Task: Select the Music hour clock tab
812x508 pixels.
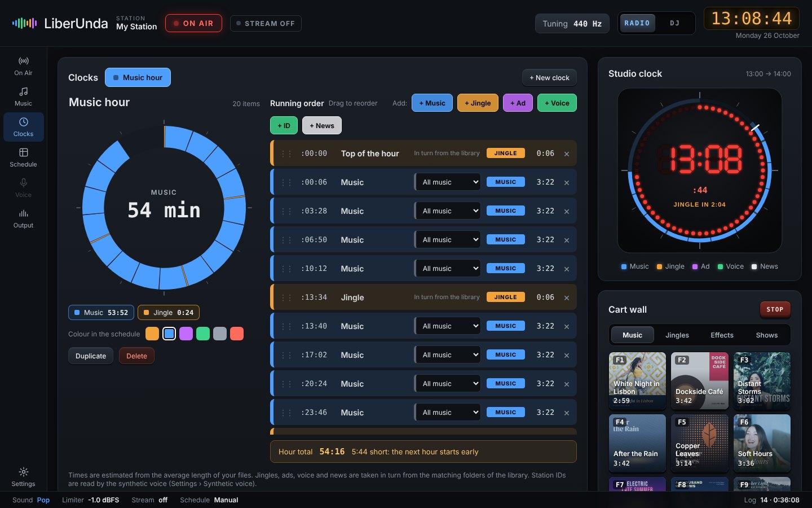Action: click(x=138, y=77)
